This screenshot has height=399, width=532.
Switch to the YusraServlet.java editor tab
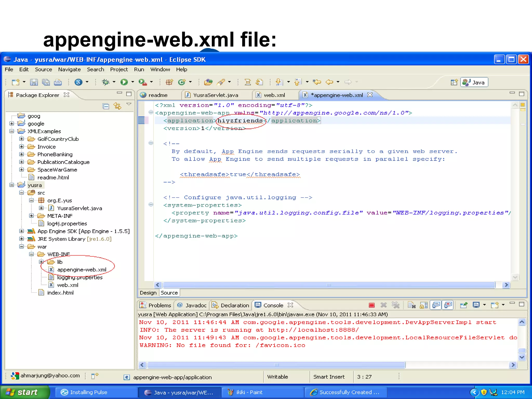tap(216, 95)
